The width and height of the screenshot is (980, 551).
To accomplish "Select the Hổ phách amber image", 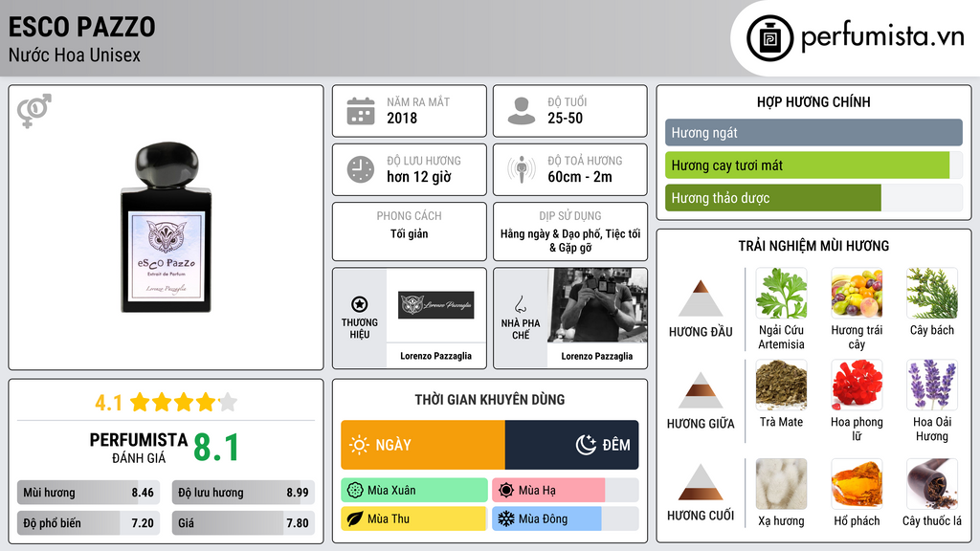I will [857, 484].
